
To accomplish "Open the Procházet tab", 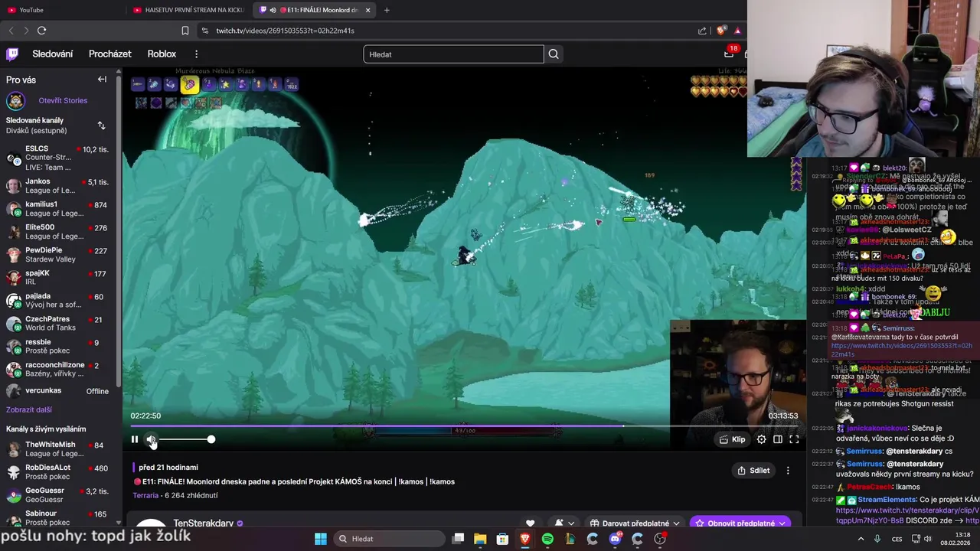I will click(x=109, y=54).
